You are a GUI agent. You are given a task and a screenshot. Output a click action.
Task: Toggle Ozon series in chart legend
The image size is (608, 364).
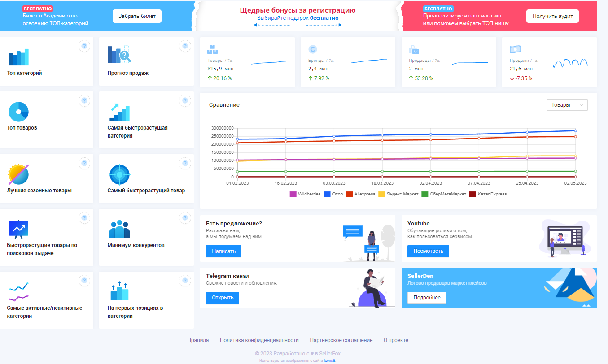[334, 194]
